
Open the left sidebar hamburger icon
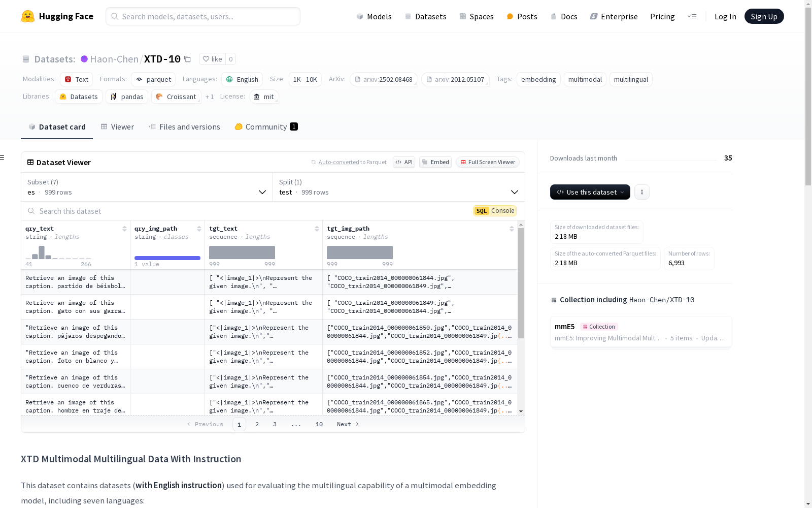[x=3, y=157]
